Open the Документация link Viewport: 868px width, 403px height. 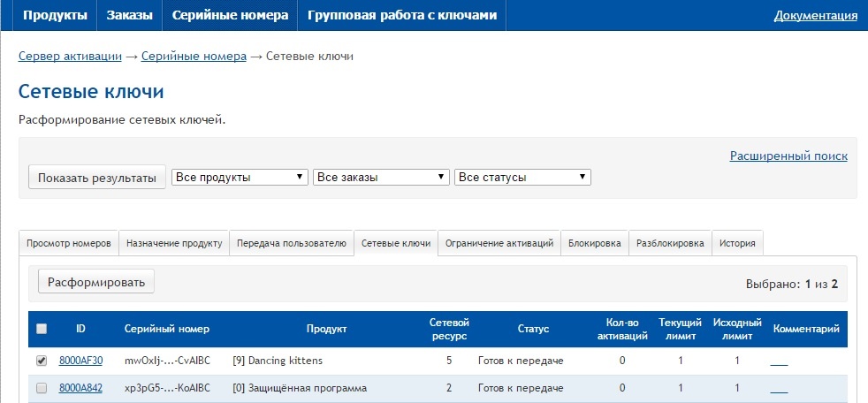click(x=815, y=15)
